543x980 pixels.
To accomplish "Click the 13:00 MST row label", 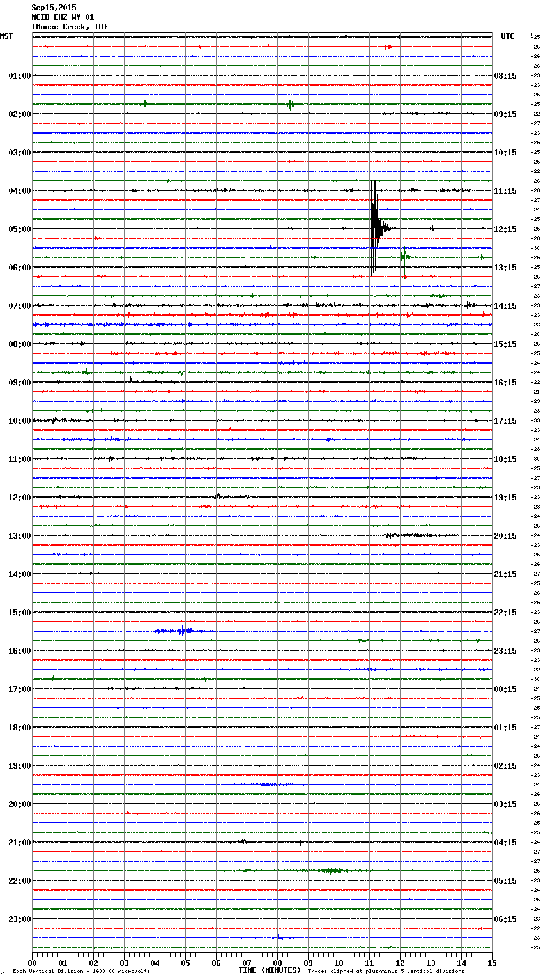I will pyautogui.click(x=19, y=536).
